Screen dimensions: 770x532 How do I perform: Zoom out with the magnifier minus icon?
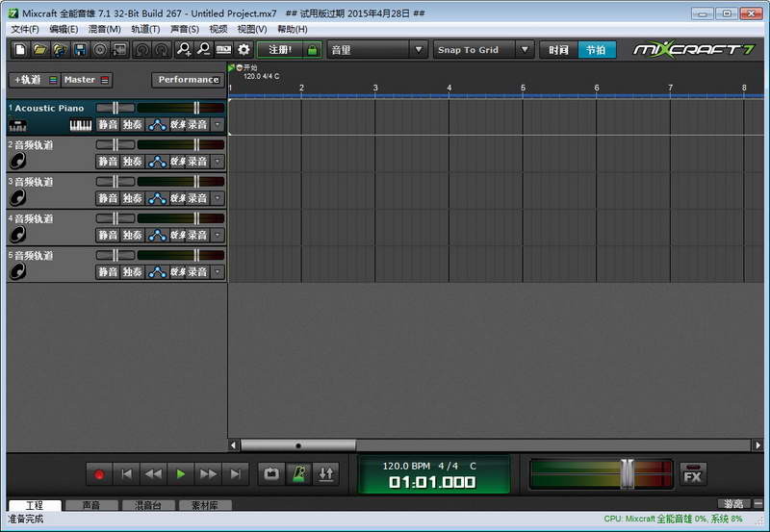[204, 50]
